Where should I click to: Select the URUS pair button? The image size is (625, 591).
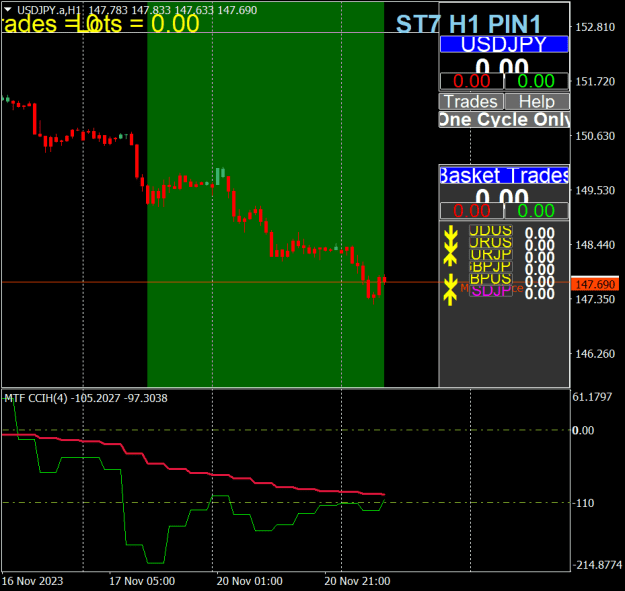[x=491, y=243]
